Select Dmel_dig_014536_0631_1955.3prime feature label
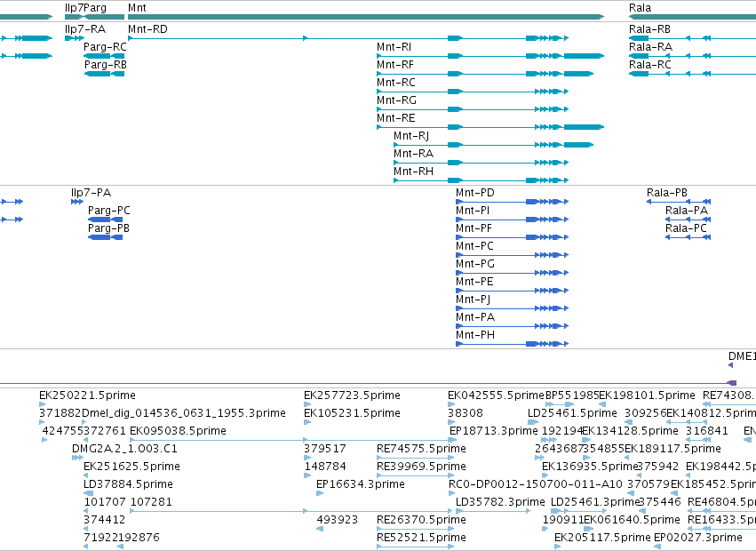Viewport: 756px width, 551px height. coord(184,413)
